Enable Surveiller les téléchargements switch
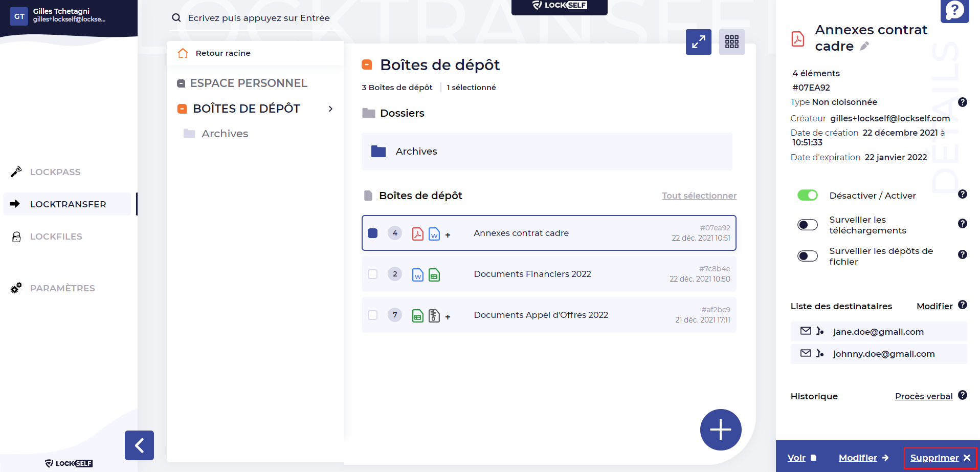980x472 pixels. click(x=808, y=225)
